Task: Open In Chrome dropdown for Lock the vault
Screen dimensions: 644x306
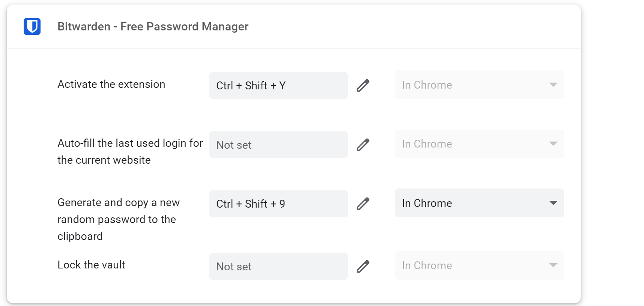Action: point(479,265)
